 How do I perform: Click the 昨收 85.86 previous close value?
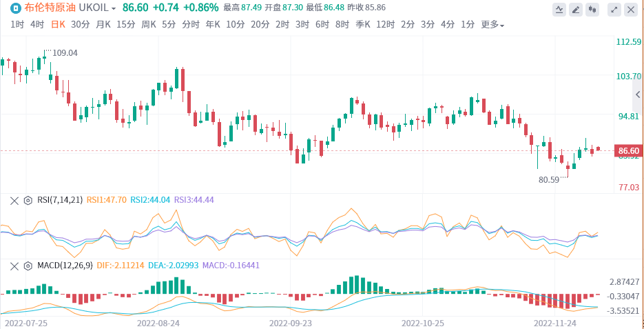(366, 8)
